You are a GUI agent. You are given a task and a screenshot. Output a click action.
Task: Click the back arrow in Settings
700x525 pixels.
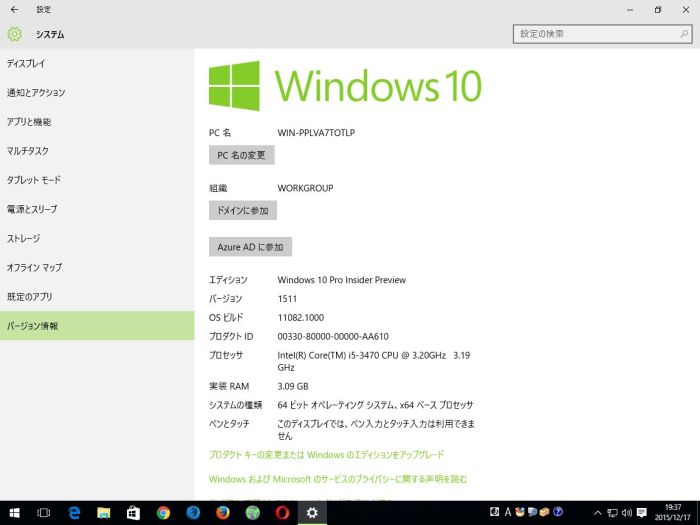(x=14, y=9)
